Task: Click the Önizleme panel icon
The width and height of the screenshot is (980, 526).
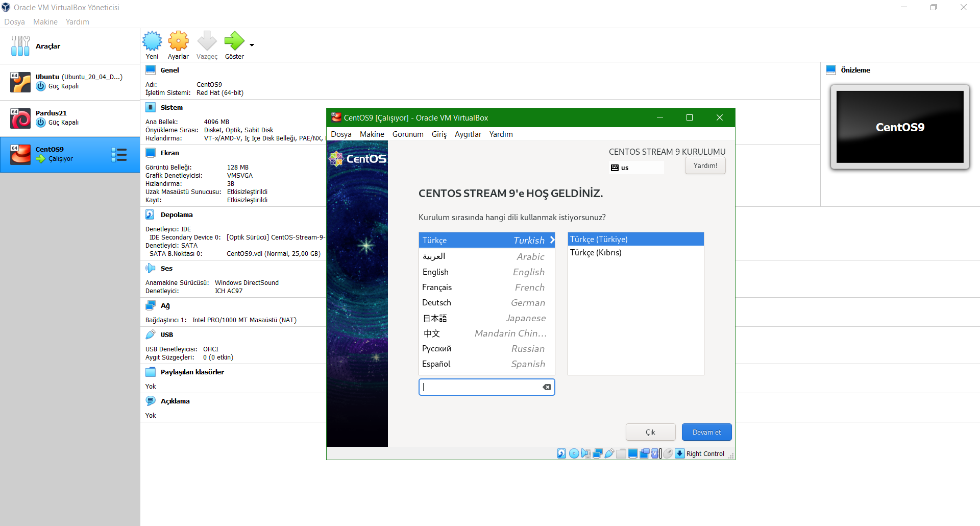Action: coord(831,70)
